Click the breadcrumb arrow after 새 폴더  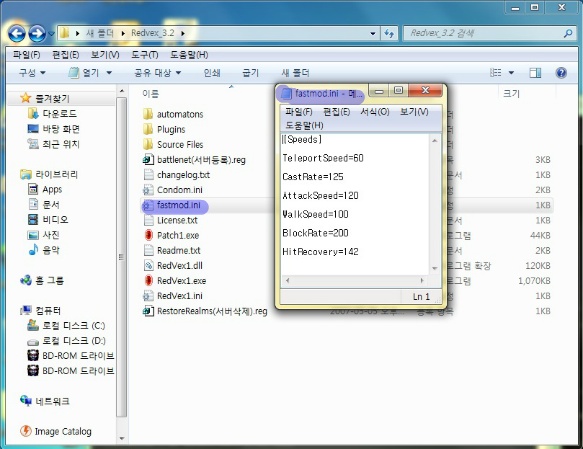pos(123,33)
